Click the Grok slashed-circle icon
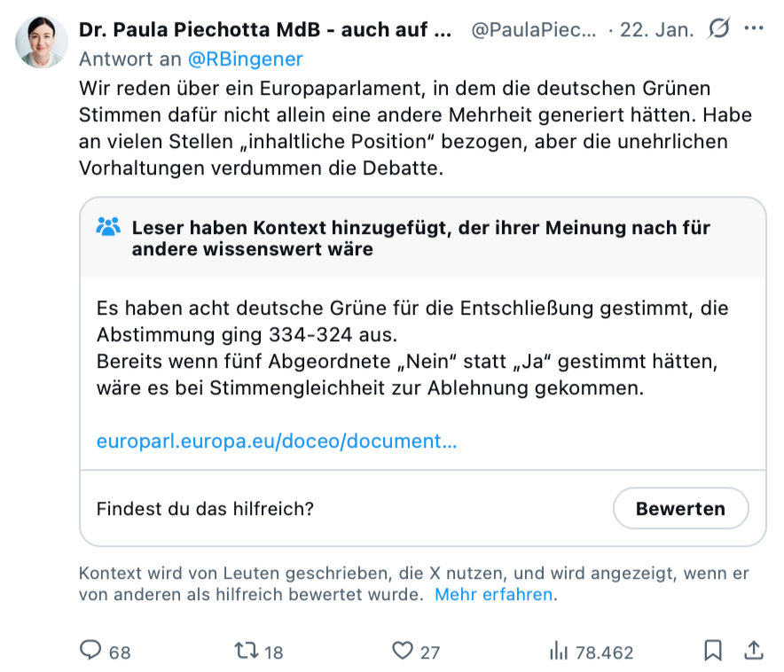 [x=718, y=30]
